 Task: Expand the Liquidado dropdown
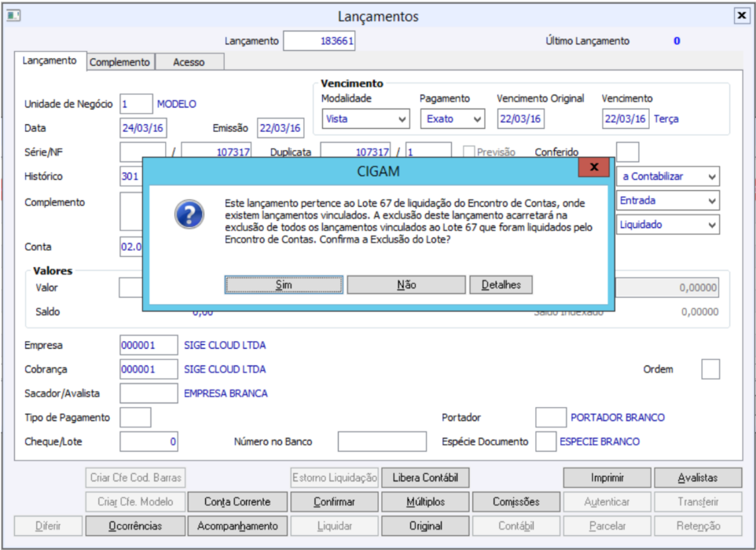pos(668,225)
